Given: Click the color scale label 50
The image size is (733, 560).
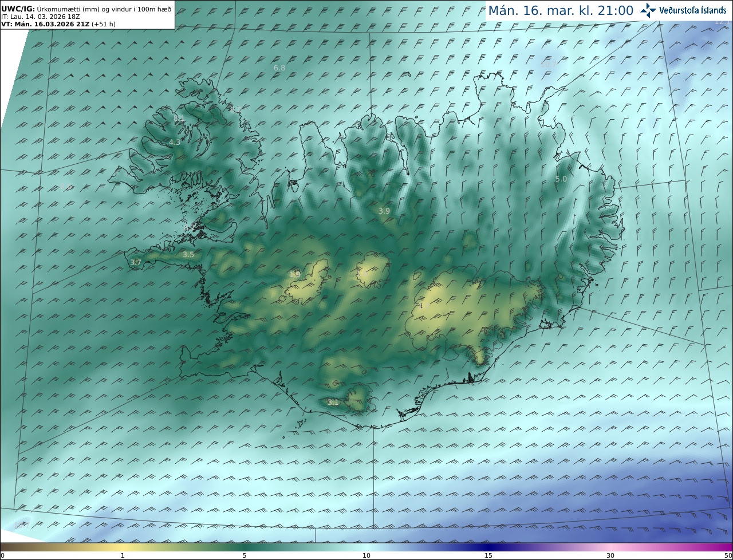Looking at the screenshot, I should click(x=728, y=555).
